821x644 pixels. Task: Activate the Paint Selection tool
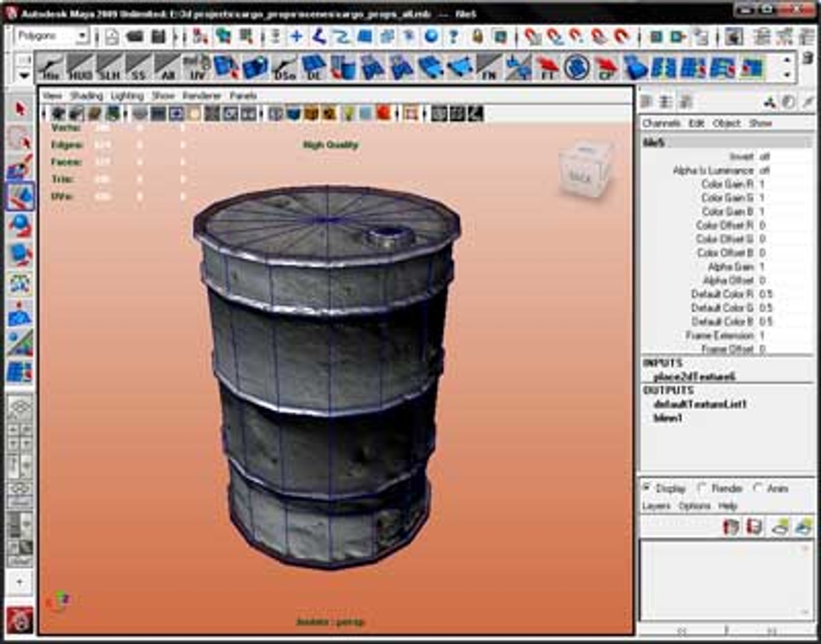pyautogui.click(x=20, y=167)
